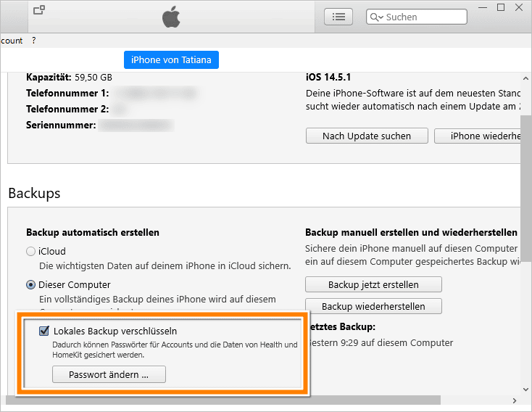Screen dimensions: 532x412
Task: Click 'Backup jetzt erstellen' button
Action: [373, 284]
